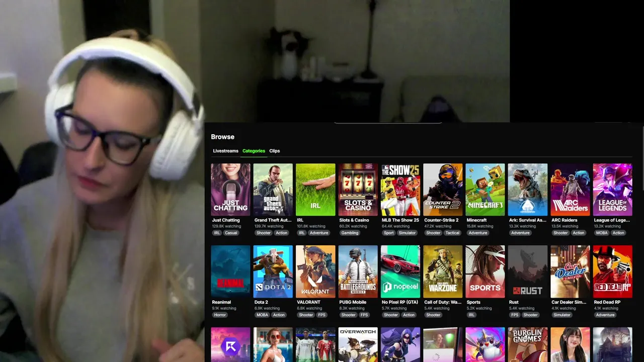
Task: Open the Counter-Strike 2 cover
Action: point(443,190)
